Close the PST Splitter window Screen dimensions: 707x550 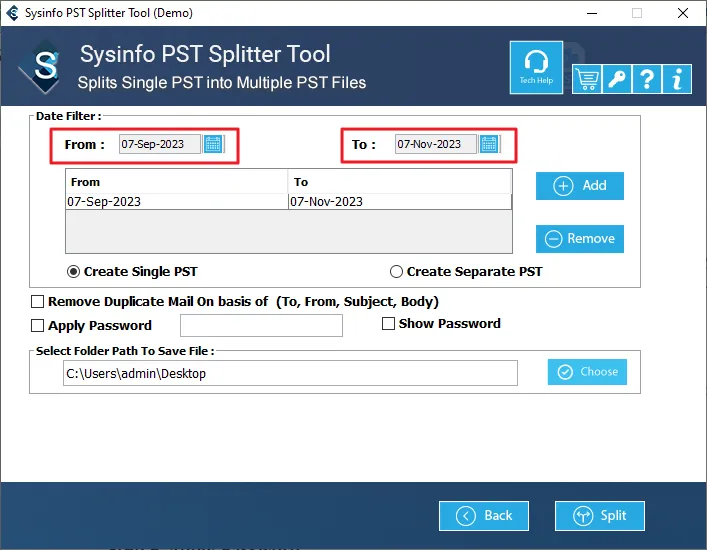pos(683,13)
